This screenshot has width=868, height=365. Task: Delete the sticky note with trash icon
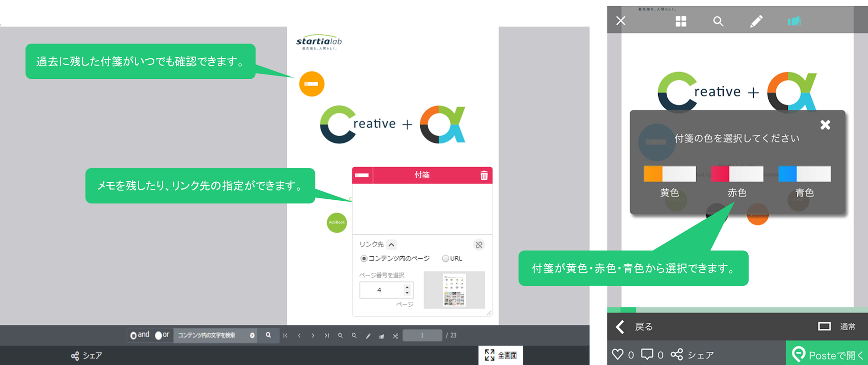484,176
